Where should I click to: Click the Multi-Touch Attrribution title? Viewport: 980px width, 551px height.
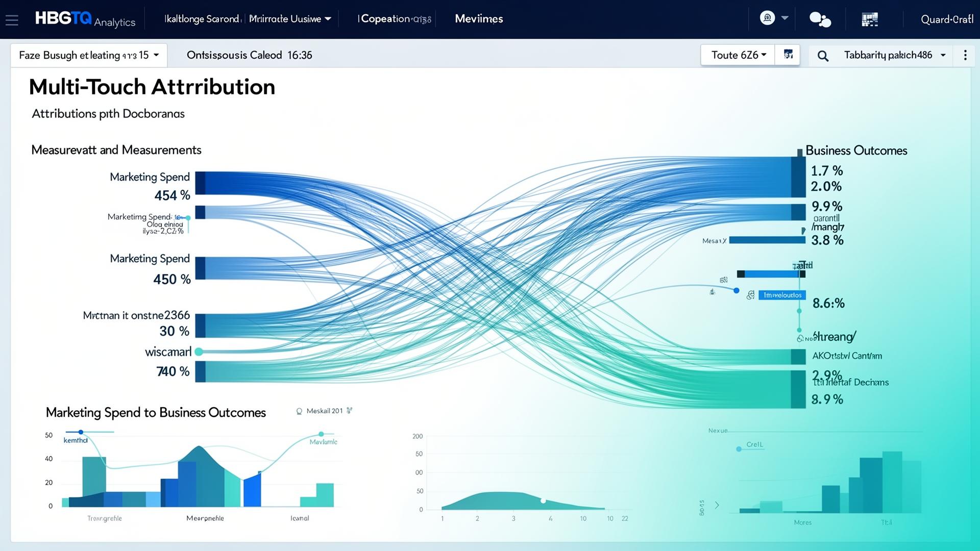[152, 87]
